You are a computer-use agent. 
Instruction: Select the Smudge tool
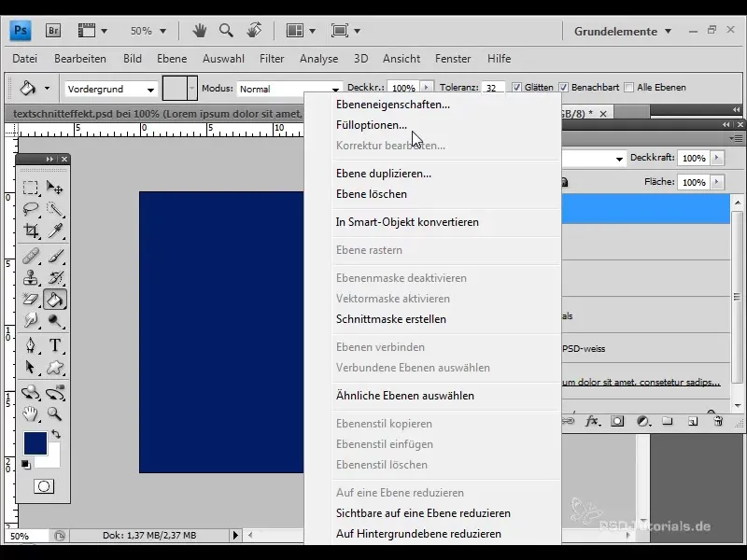coord(31,320)
